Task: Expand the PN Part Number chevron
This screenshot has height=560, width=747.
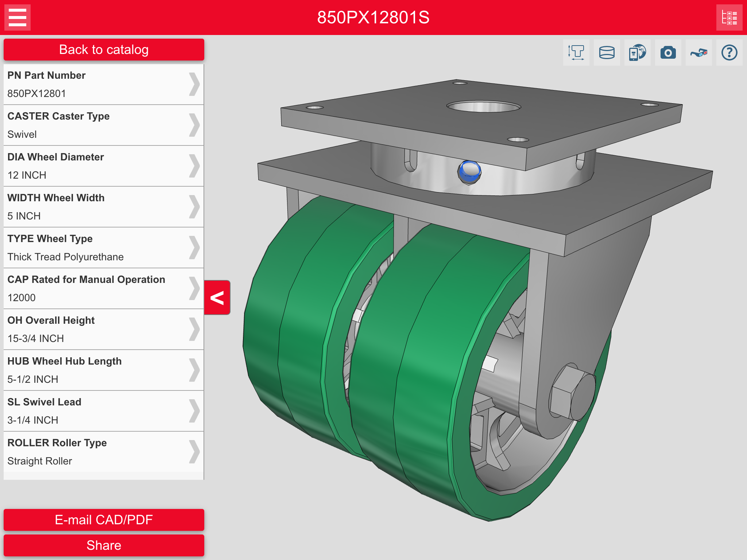Action: click(x=194, y=84)
